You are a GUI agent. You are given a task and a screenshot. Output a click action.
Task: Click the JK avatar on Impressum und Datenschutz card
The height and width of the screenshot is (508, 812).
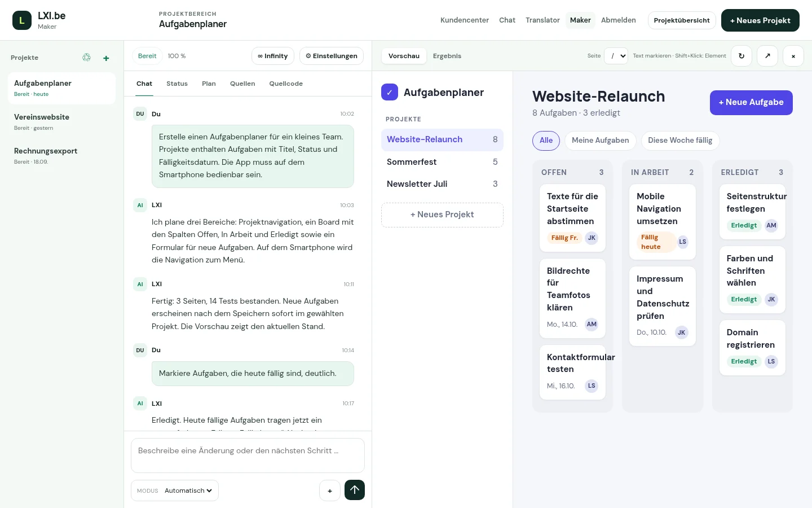pyautogui.click(x=682, y=332)
